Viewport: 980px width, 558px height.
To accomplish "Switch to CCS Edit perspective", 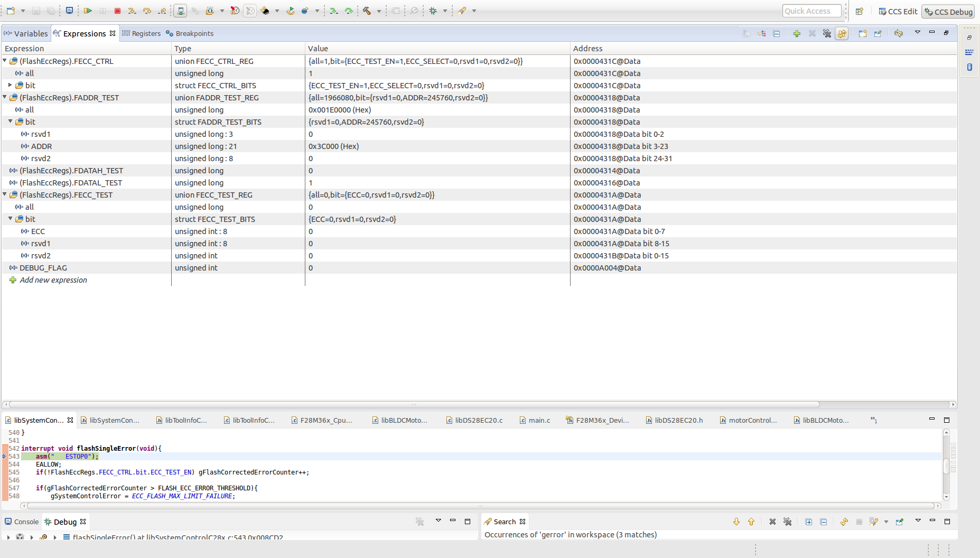I will tap(898, 12).
